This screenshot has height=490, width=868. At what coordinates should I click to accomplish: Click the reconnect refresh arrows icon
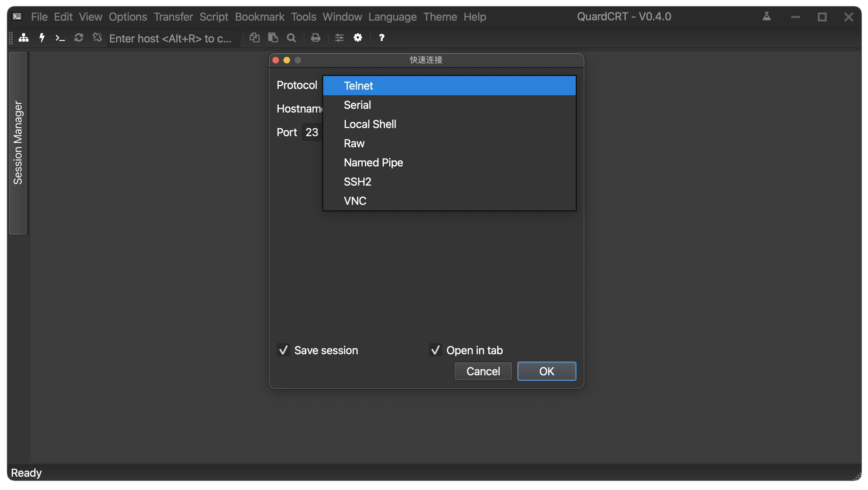click(79, 38)
